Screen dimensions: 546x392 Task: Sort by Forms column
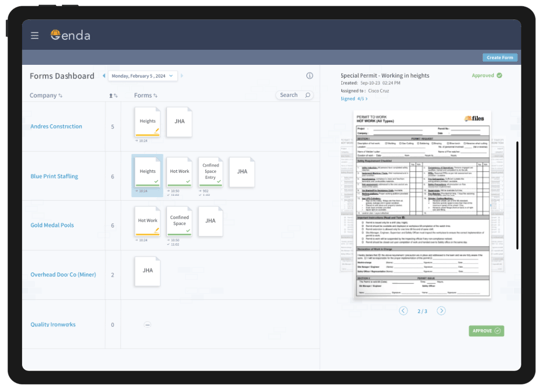coord(146,95)
